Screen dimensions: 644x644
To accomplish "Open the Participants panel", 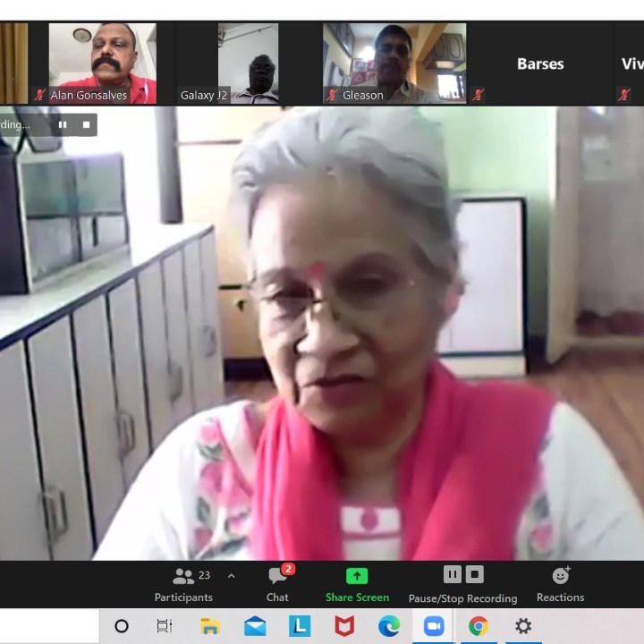I will (x=183, y=585).
